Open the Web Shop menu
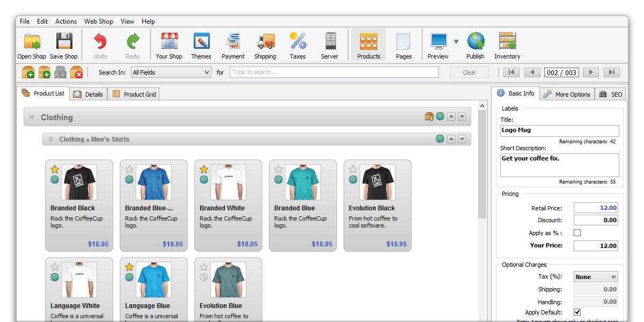644x322 pixels. click(99, 21)
